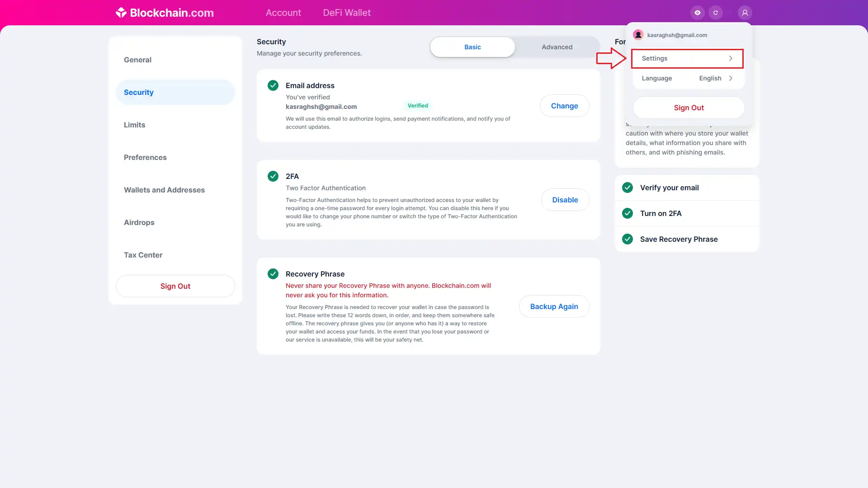Switch to Basic security view
Image resolution: width=868 pixels, height=488 pixels.
[472, 47]
